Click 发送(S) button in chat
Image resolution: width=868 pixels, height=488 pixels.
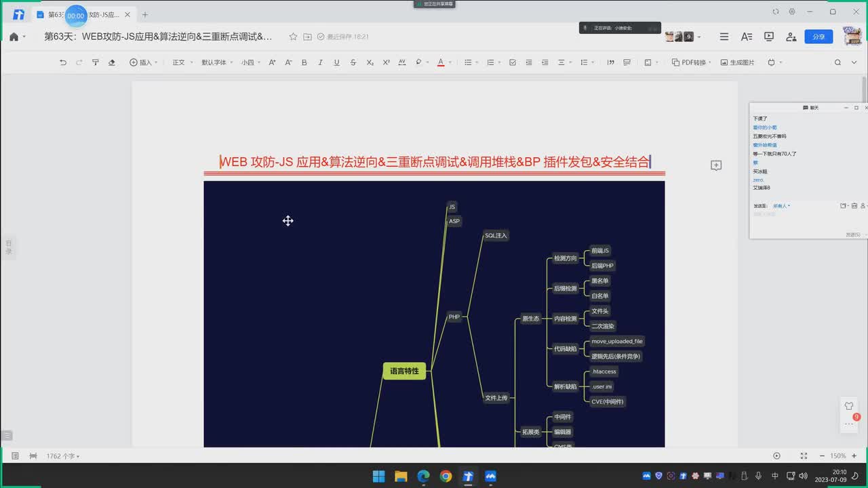[854, 235]
